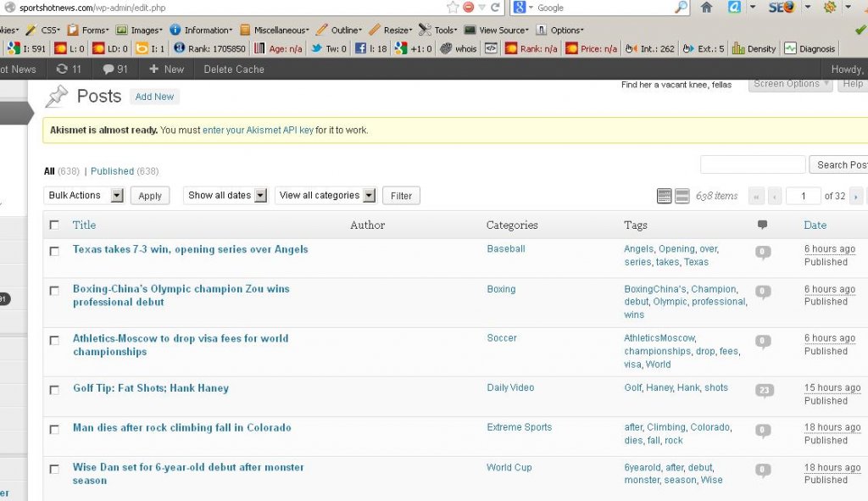Click the search posts text field
This screenshot has height=501, width=868.
pyautogui.click(x=753, y=164)
